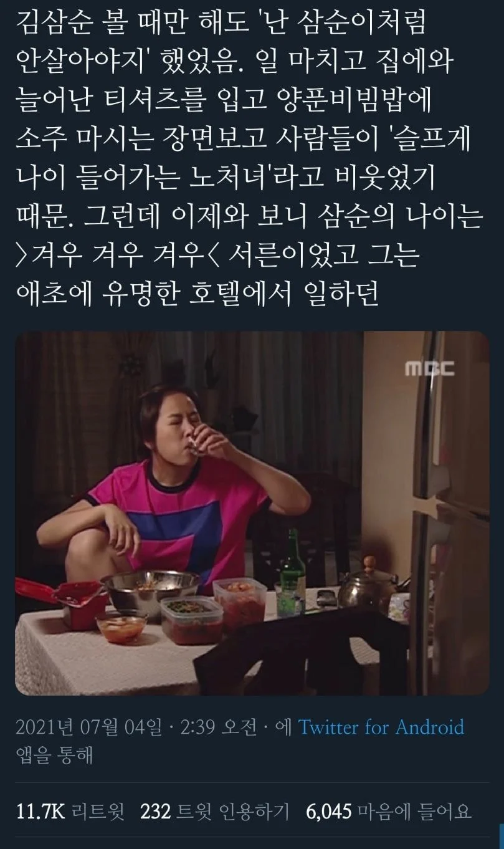View the 11.7K 리트윗 list
This screenshot has width=504, height=849.
click(x=70, y=811)
